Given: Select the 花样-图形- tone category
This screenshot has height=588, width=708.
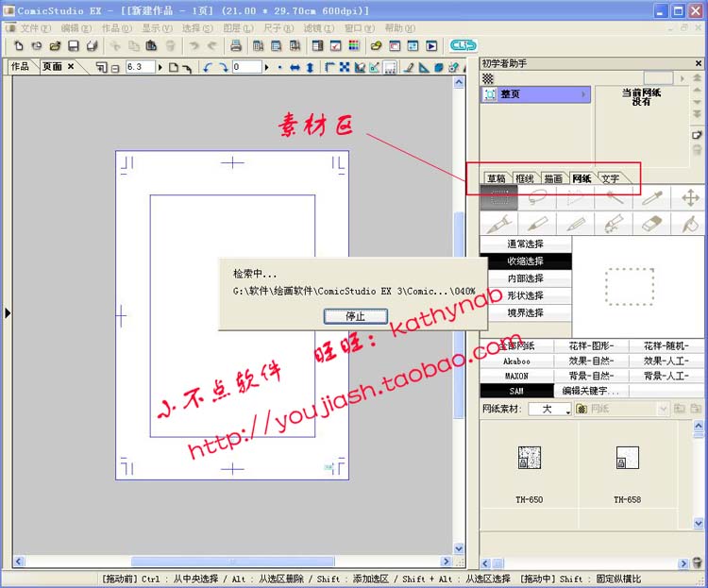Looking at the screenshot, I should tap(591, 346).
